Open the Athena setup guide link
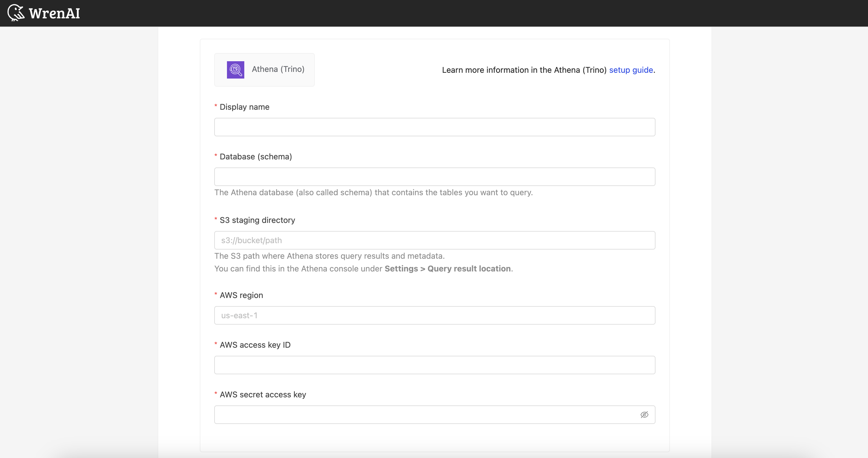This screenshot has width=868, height=458. pos(631,70)
